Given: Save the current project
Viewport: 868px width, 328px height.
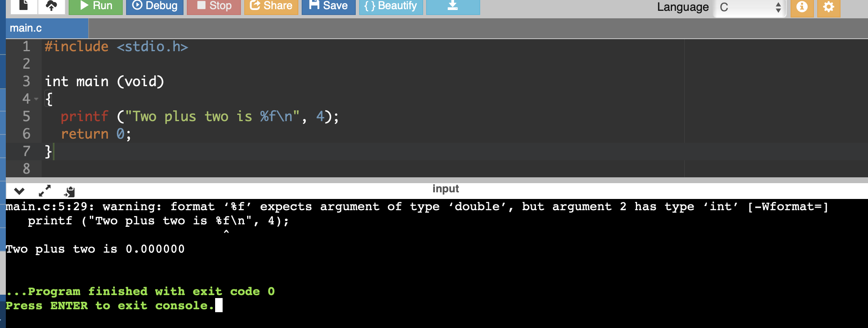Looking at the screenshot, I should tap(328, 6).
